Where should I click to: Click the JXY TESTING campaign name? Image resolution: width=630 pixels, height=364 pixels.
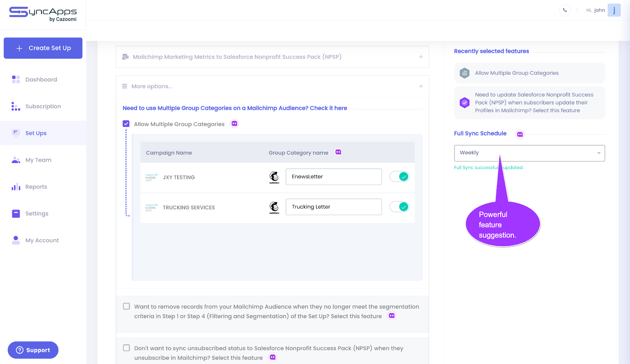coord(179,177)
